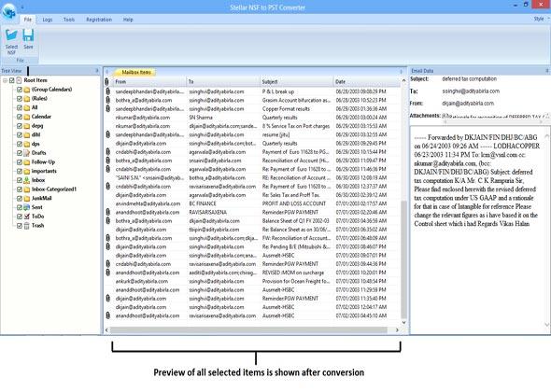Select the Provision for Ocean Freight email
Screen dimensions: 551x392
(x=252, y=281)
